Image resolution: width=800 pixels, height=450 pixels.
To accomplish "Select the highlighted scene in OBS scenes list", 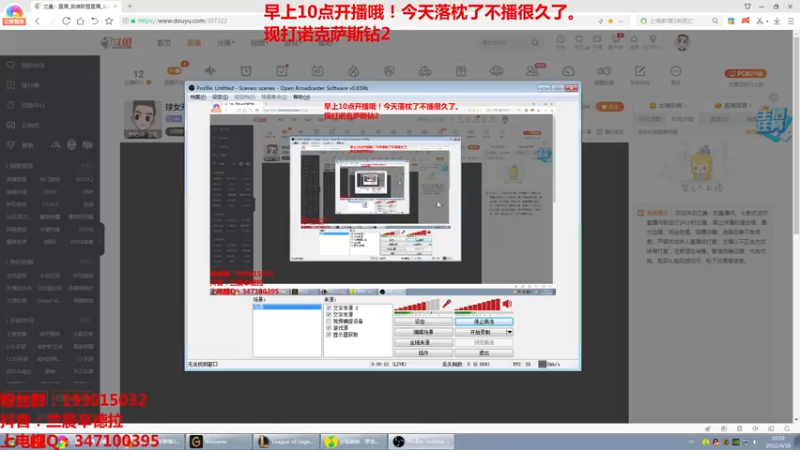I will coord(287,307).
